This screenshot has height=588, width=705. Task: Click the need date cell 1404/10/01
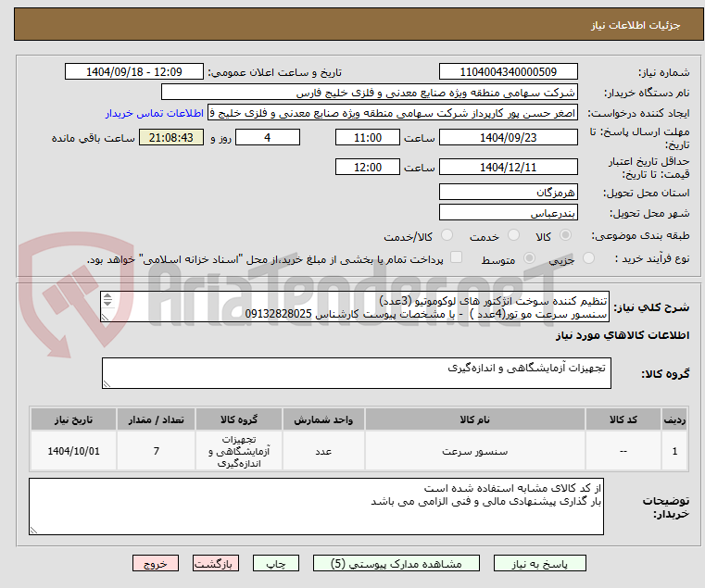coord(74,451)
